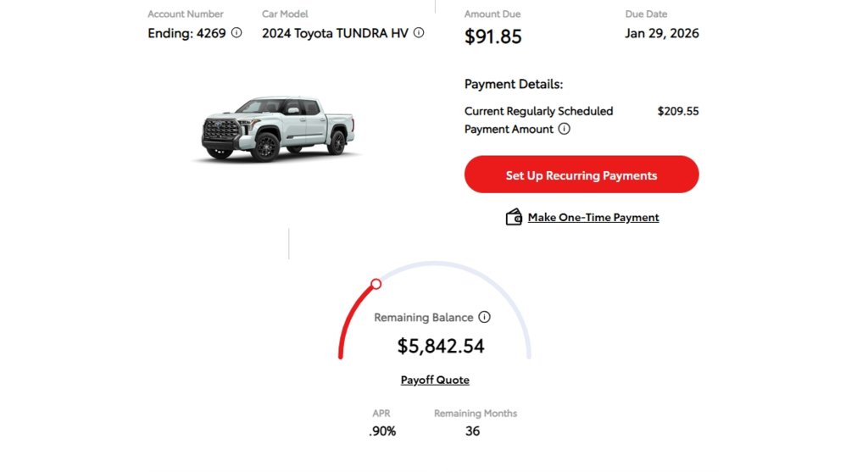This screenshot has width=868, height=472.
Task: Set Up Recurring Payments
Action: click(581, 175)
